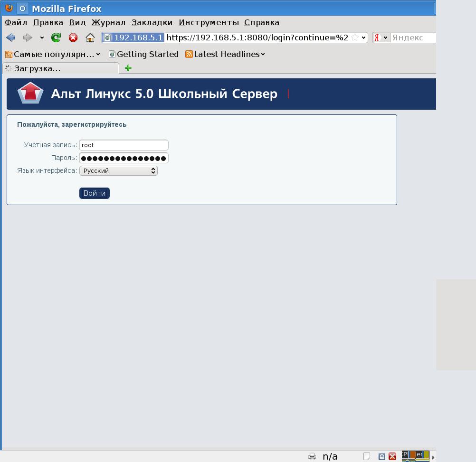Bookmark this page with the star icon
Image resolution: width=476 pixels, height=462 pixels.
coord(355,38)
